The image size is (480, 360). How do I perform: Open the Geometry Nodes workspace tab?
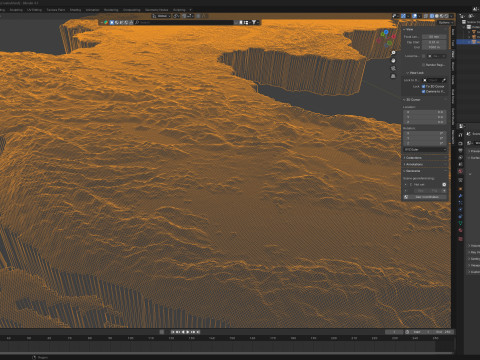coord(156,10)
